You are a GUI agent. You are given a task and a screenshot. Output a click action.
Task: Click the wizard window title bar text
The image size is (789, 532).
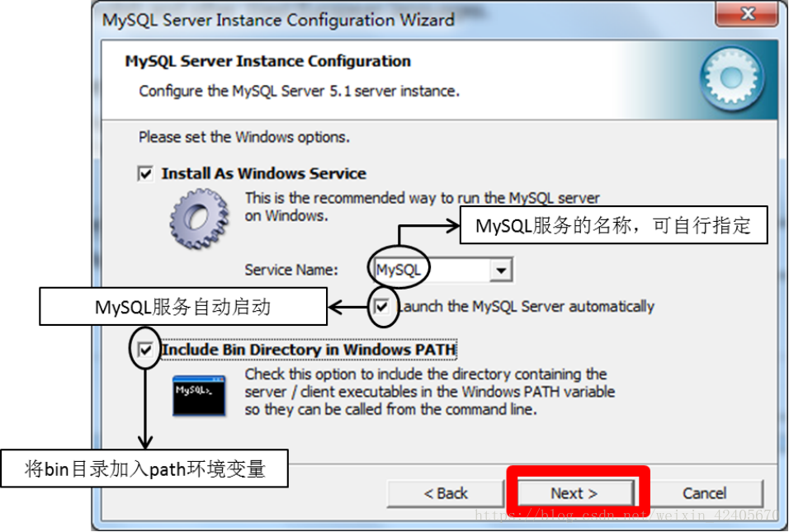pos(278,20)
